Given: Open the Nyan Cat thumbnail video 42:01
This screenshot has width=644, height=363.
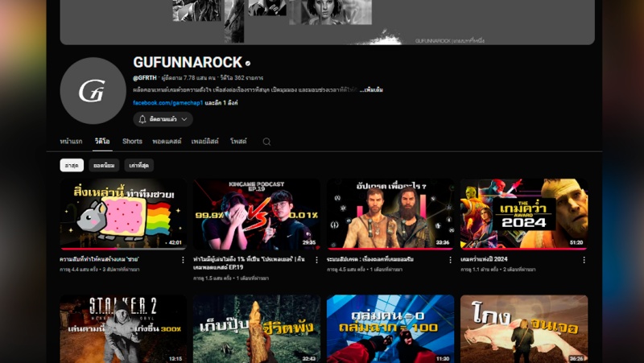Looking at the screenshot, I should coord(123,214).
